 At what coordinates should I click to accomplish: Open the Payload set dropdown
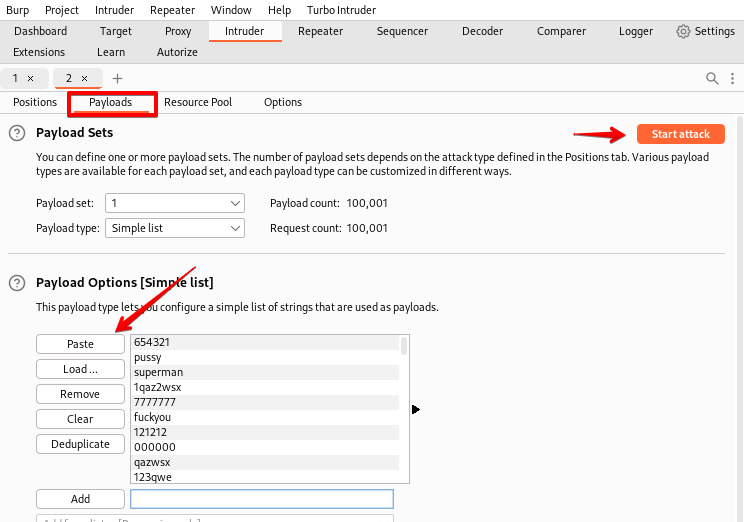click(x=175, y=203)
